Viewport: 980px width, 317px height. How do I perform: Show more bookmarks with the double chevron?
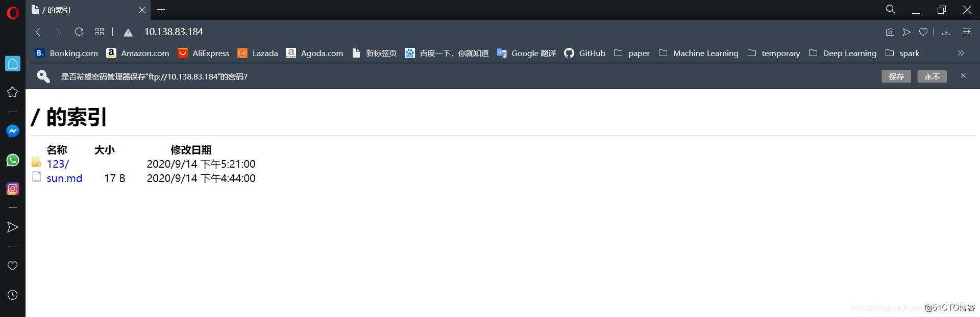click(961, 53)
